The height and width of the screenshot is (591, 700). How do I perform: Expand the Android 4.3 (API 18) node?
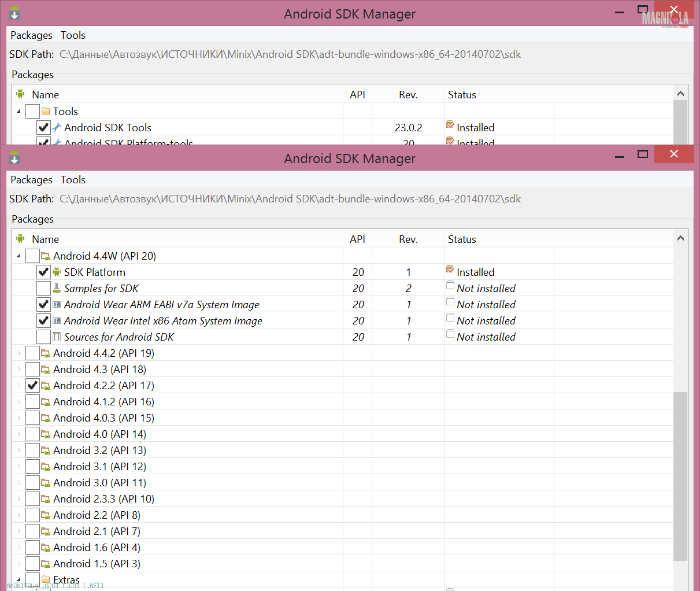click(x=19, y=369)
